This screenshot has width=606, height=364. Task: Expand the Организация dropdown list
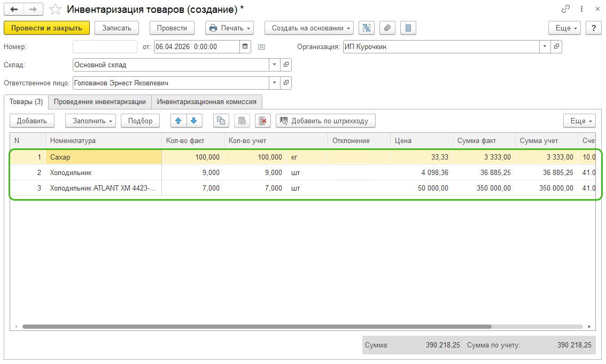pyautogui.click(x=545, y=46)
